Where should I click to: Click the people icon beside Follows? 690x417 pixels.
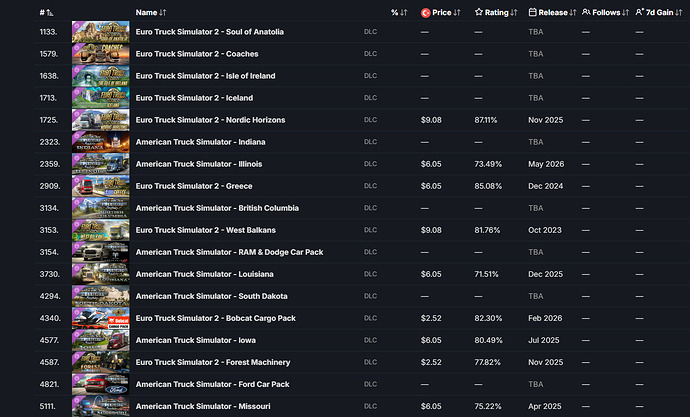click(586, 12)
